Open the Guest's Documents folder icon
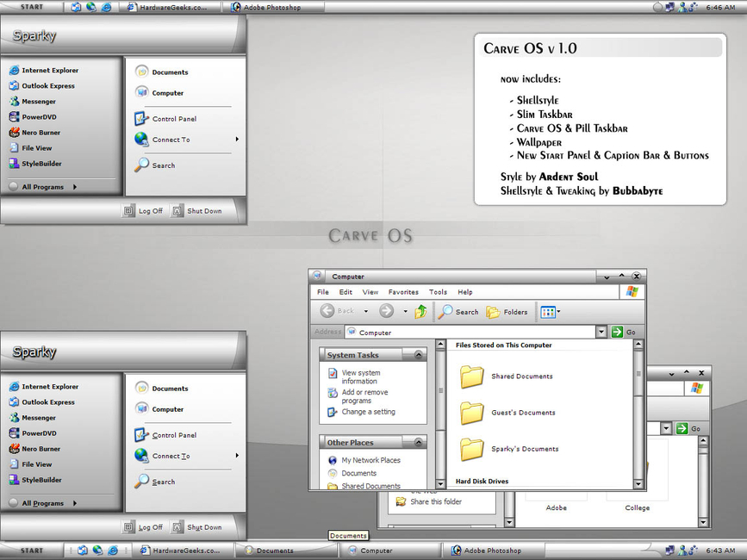The width and height of the screenshot is (747, 560). click(x=471, y=413)
